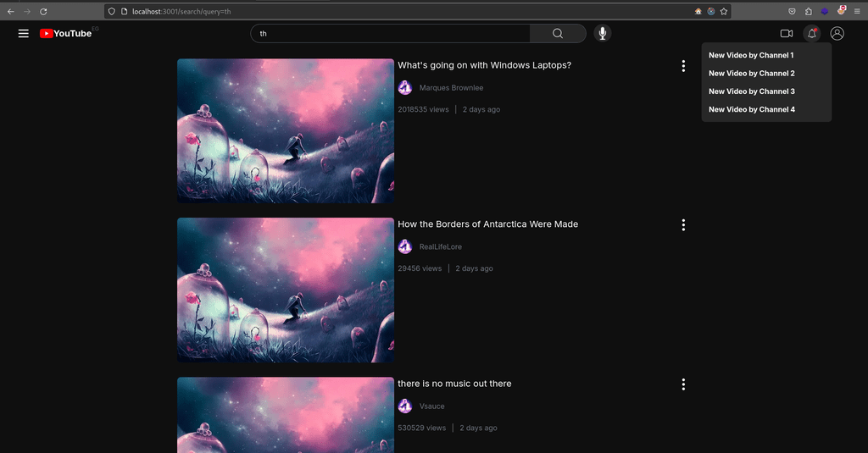Open Vsauce channel name
The image size is (868, 453).
tap(431, 406)
